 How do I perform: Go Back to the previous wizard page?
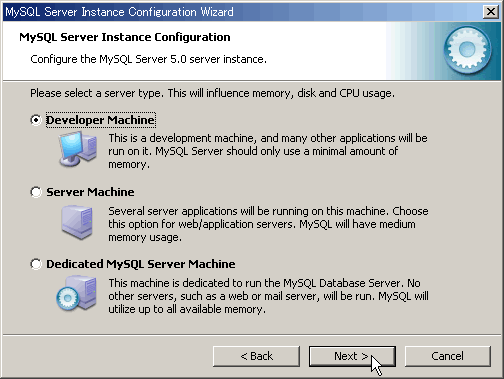coord(256,356)
